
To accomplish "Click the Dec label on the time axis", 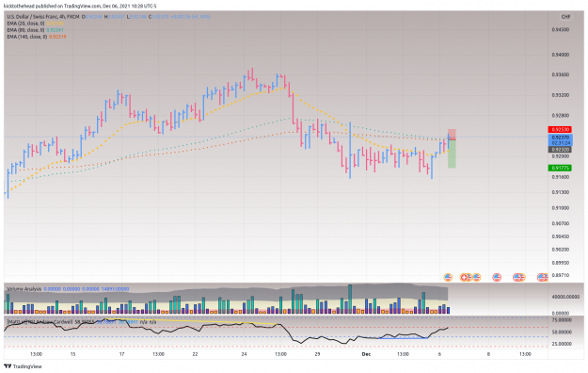I will click(x=366, y=354).
